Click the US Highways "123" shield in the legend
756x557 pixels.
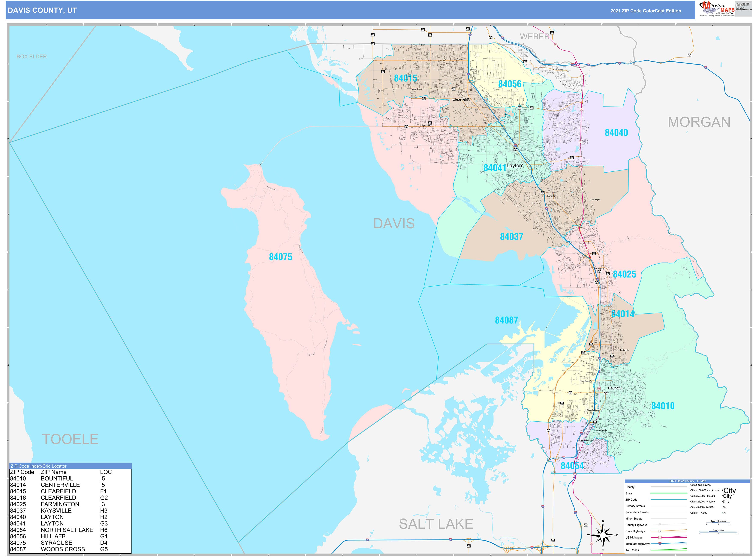(660, 538)
